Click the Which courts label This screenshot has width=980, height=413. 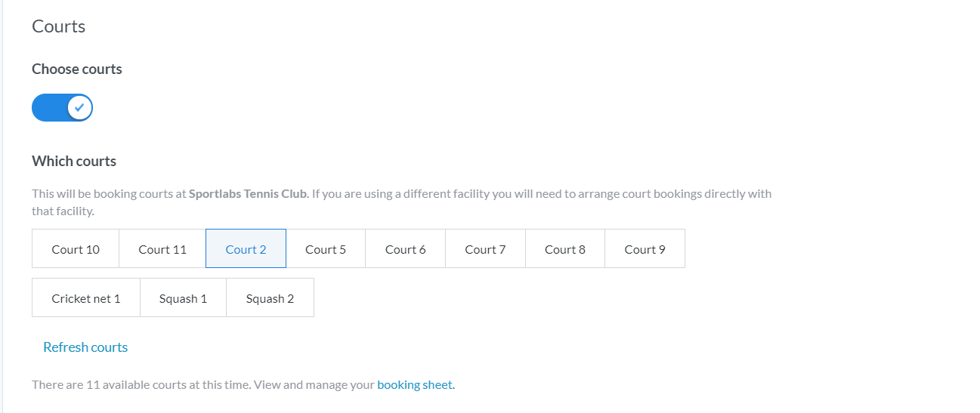74,161
